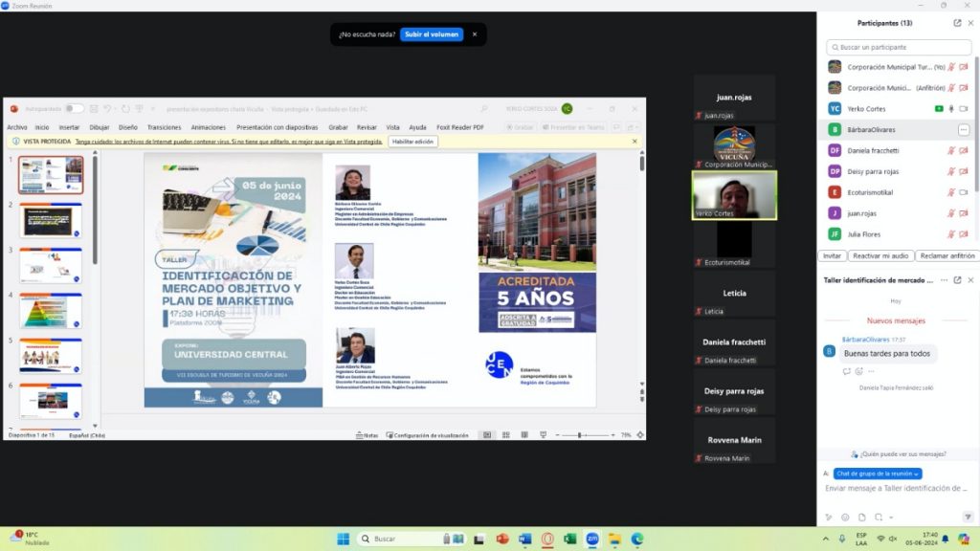Click the Notas button in status bar
The height and width of the screenshot is (551, 980).
(367, 435)
